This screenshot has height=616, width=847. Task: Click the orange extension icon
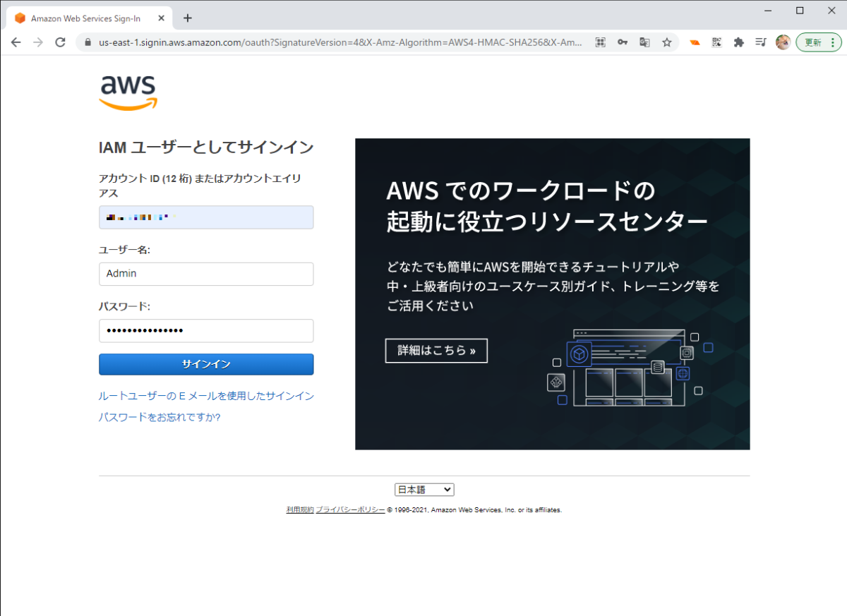coord(695,42)
